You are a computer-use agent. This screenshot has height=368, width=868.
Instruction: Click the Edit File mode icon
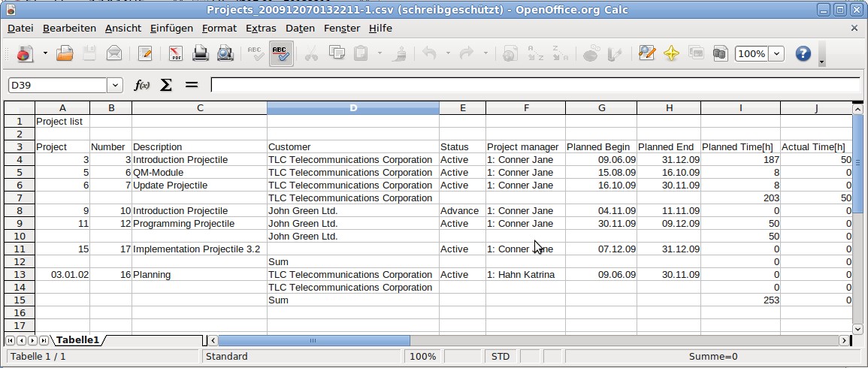point(144,53)
